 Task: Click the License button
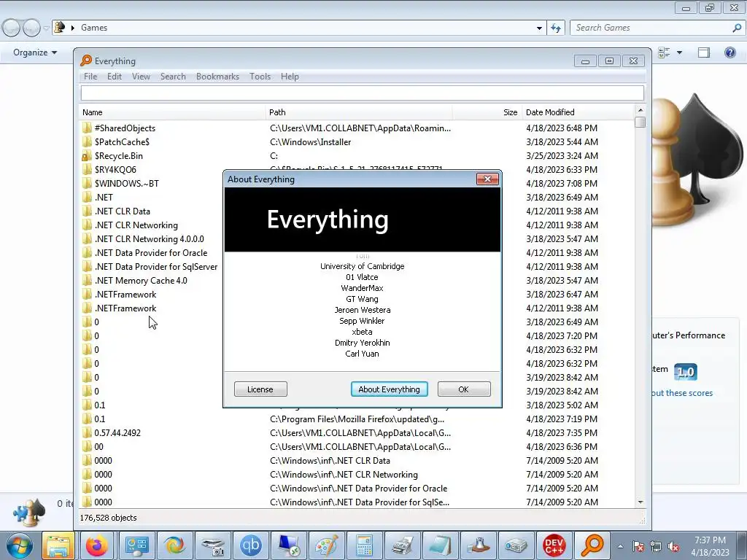[260, 389]
